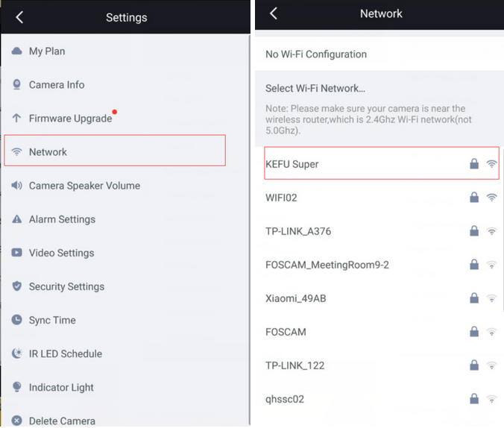Open IR LED Schedule settings

[x=66, y=353]
